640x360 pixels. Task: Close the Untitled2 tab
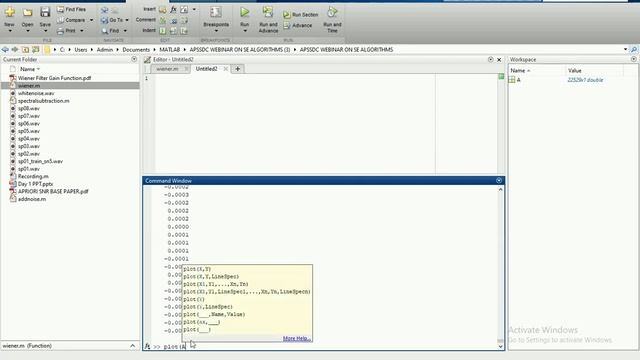[x=226, y=69]
